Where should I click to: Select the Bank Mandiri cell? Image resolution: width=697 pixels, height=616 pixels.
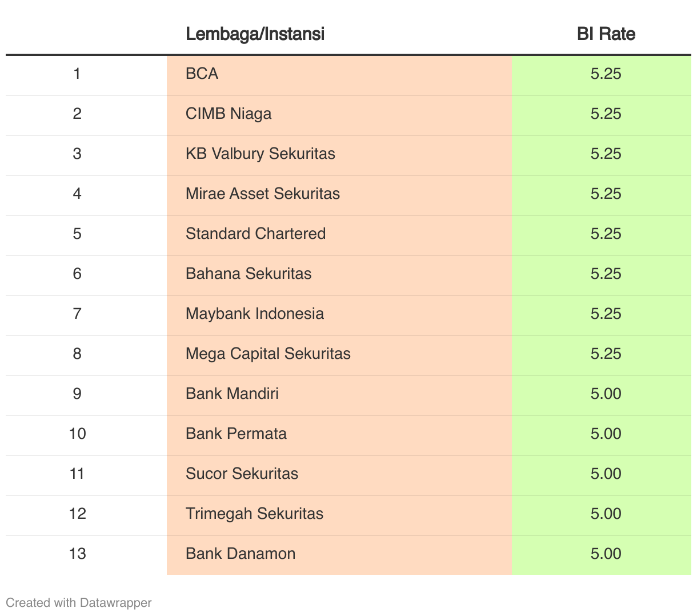(x=232, y=394)
